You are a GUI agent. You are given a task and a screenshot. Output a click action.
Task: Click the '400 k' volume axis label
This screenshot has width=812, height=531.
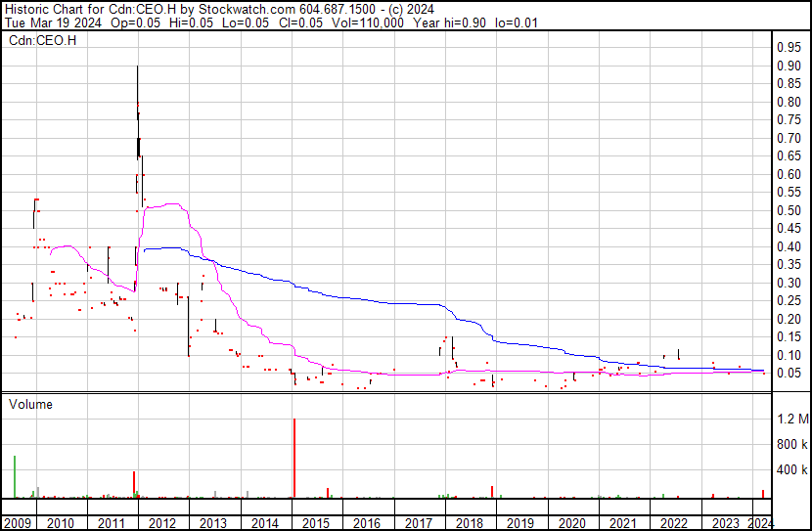(792, 470)
